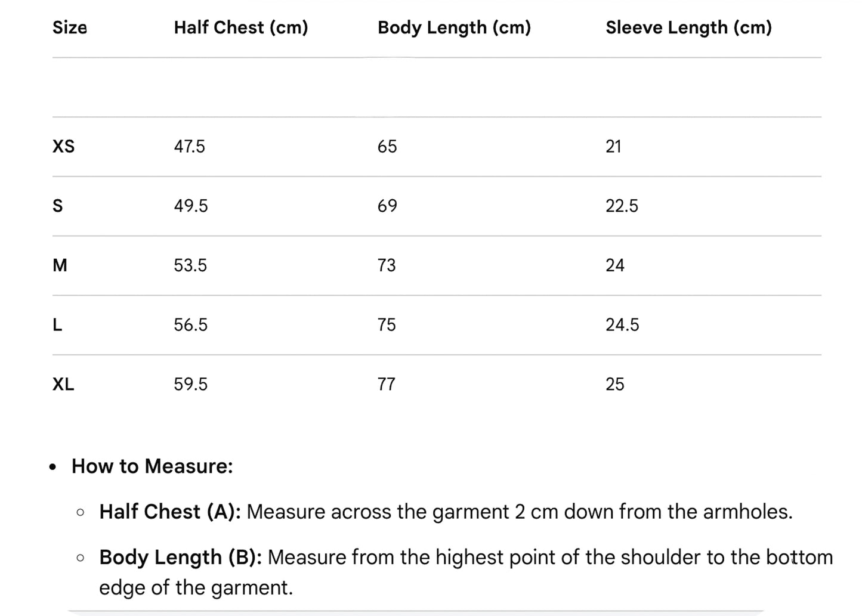The height and width of the screenshot is (616, 862).
Task: Click the body length value 69
Action: (x=387, y=206)
